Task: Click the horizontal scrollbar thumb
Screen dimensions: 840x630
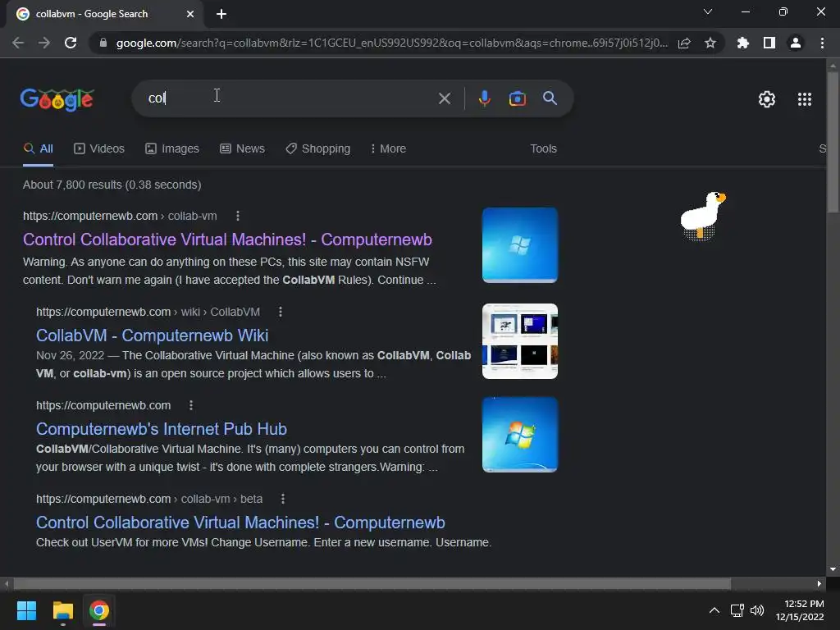Action: [372, 583]
